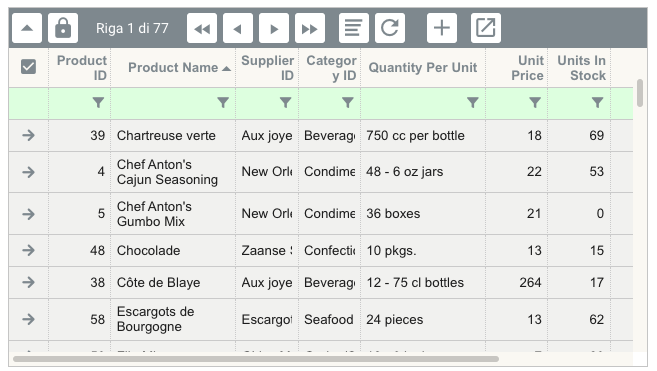
Task: Sort by Product Name column header
Action: pyautogui.click(x=173, y=67)
